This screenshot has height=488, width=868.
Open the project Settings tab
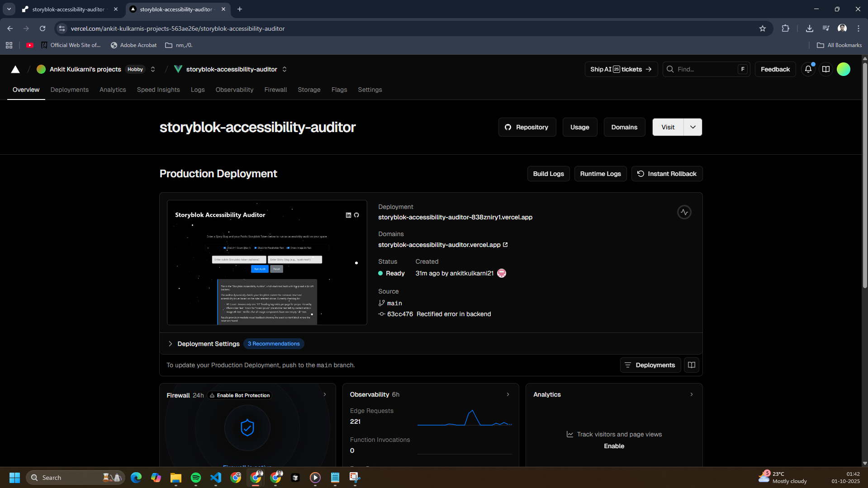(x=370, y=90)
